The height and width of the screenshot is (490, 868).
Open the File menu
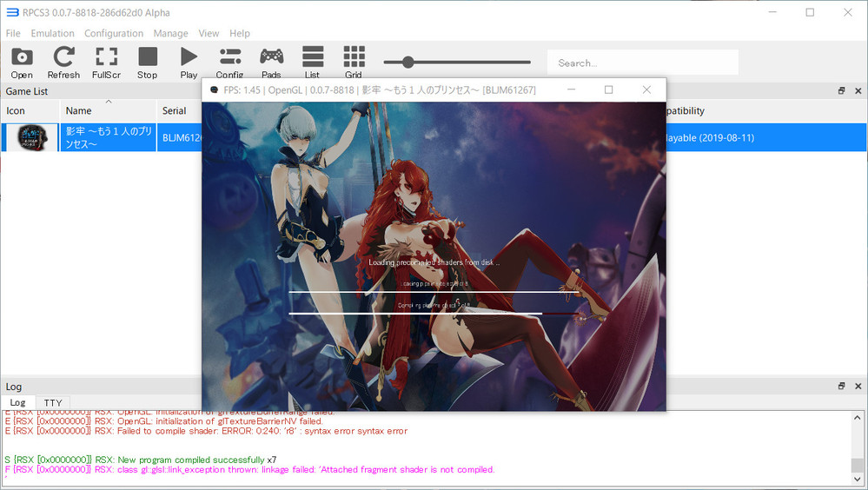pyautogui.click(x=13, y=33)
